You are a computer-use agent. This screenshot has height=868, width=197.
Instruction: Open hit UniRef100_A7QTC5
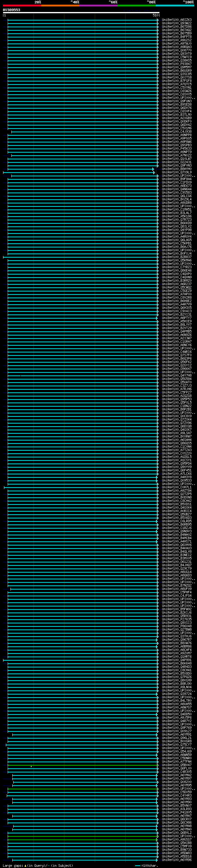tap(176, 84)
